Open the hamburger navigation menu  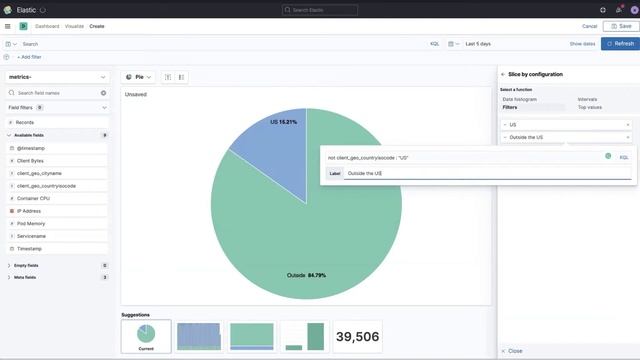[x=7, y=26]
